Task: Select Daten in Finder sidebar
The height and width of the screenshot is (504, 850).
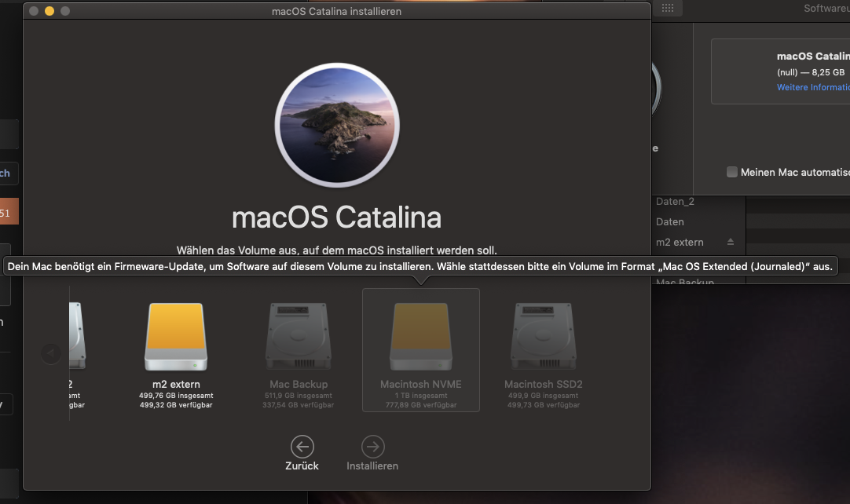Action: tap(670, 221)
